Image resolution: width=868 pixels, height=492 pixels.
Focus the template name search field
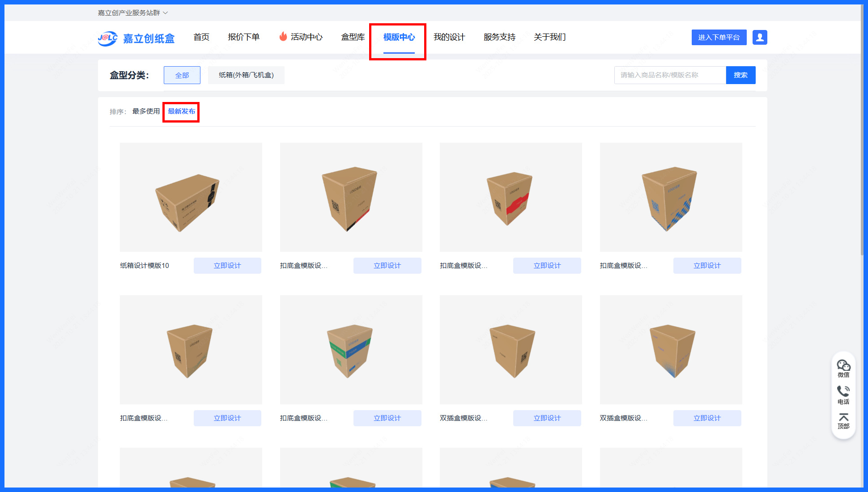point(670,75)
